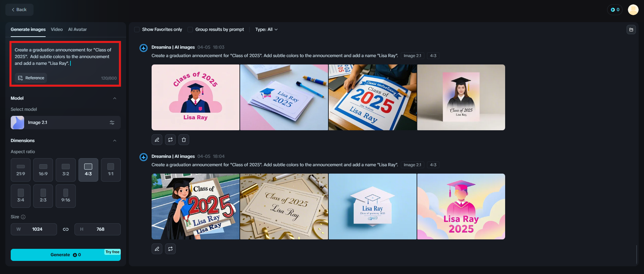The width and height of the screenshot is (644, 274).
Task: Go back using the Back button
Action: (x=19, y=10)
